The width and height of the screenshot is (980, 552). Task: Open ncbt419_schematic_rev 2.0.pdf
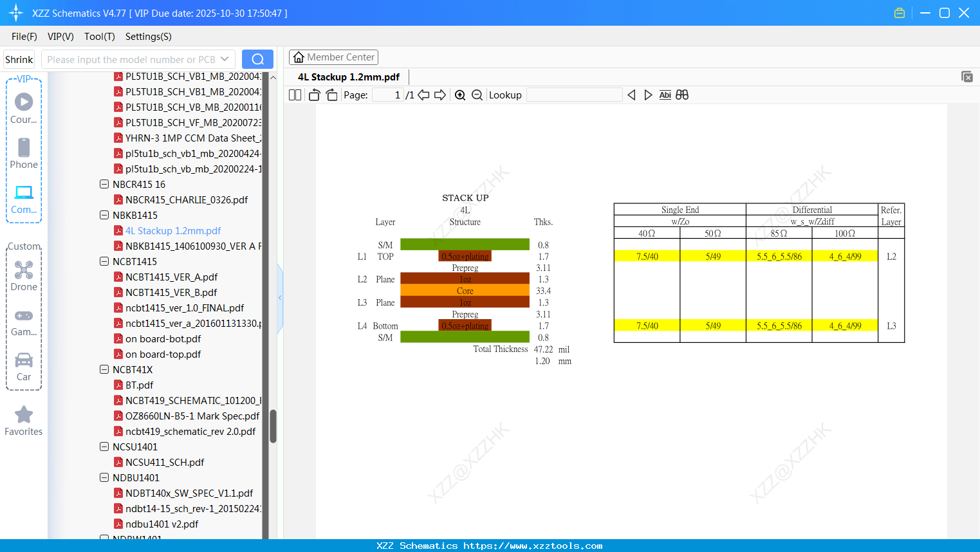190,432
